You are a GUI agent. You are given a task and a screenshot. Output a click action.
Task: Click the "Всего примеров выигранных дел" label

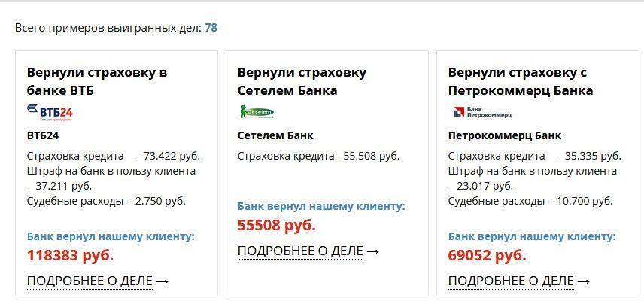coord(108,28)
